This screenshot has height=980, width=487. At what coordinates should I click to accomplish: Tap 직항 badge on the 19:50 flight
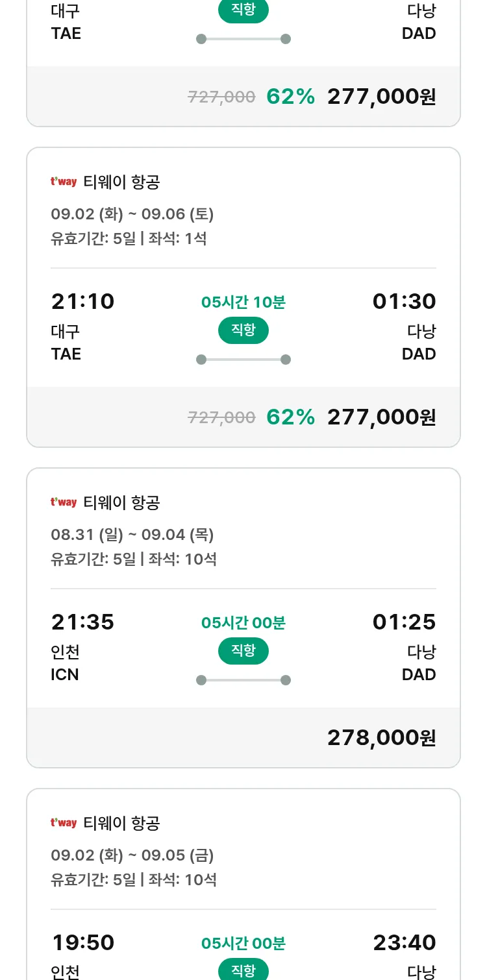[x=243, y=970]
